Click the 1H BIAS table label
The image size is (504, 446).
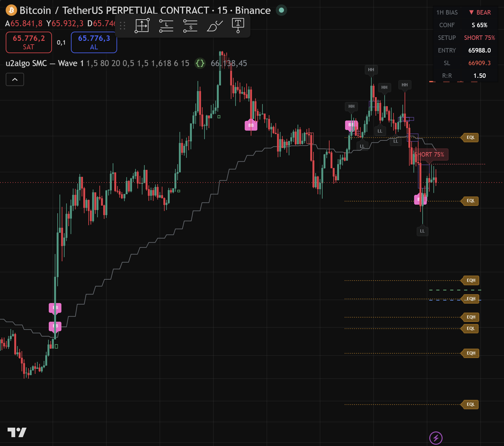[x=447, y=12]
